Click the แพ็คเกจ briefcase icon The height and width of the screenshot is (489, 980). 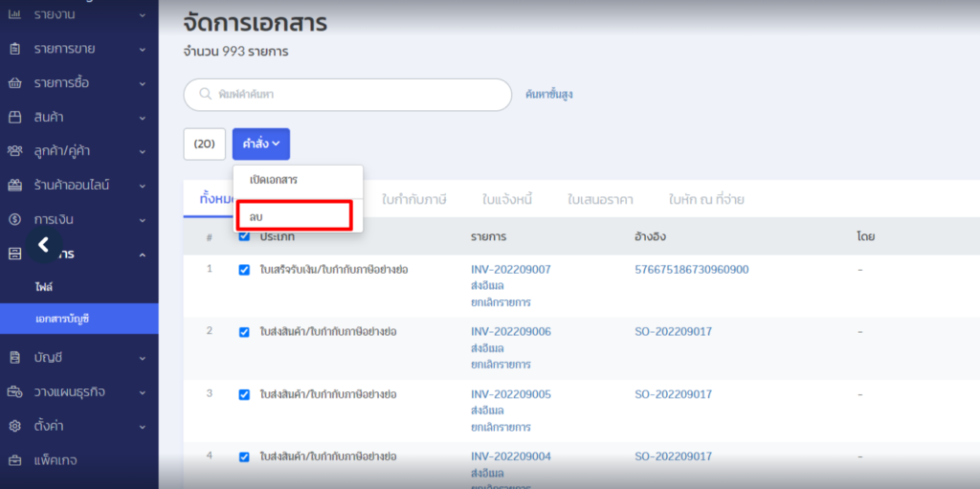tap(14, 460)
